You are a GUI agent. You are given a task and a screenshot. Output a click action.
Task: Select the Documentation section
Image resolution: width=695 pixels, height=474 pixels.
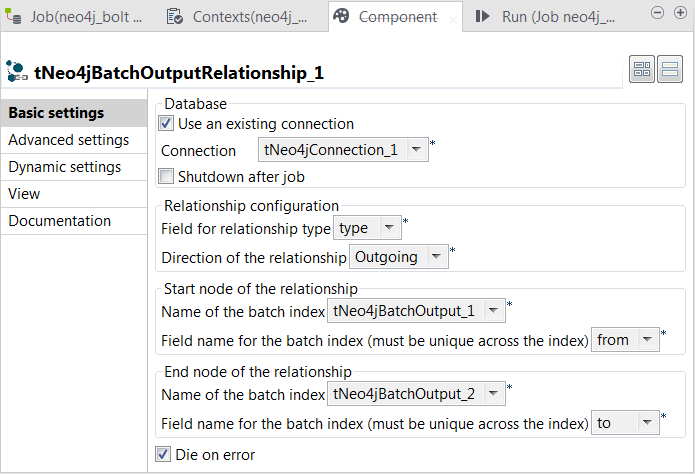click(x=60, y=221)
